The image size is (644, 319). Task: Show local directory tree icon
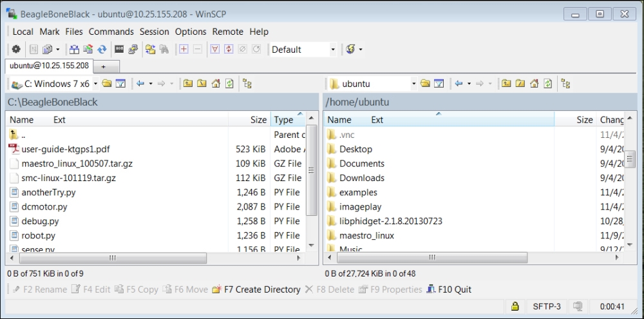247,84
